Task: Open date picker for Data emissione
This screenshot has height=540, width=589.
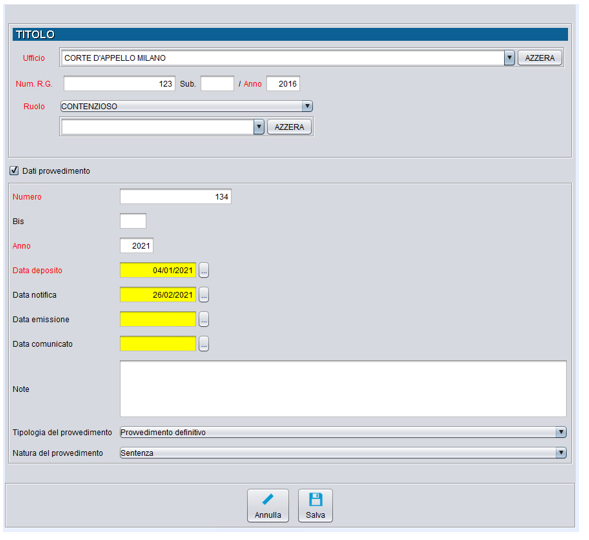Action: coord(204,319)
